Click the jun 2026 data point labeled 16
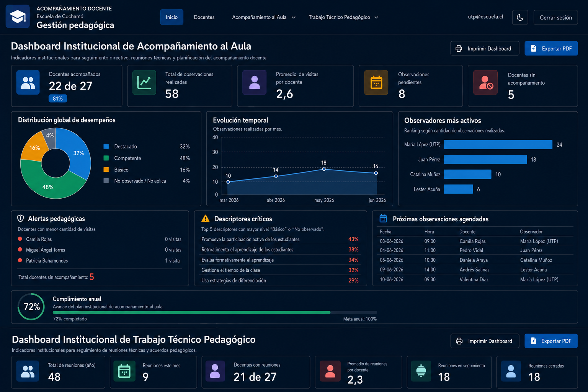 pyautogui.click(x=376, y=173)
